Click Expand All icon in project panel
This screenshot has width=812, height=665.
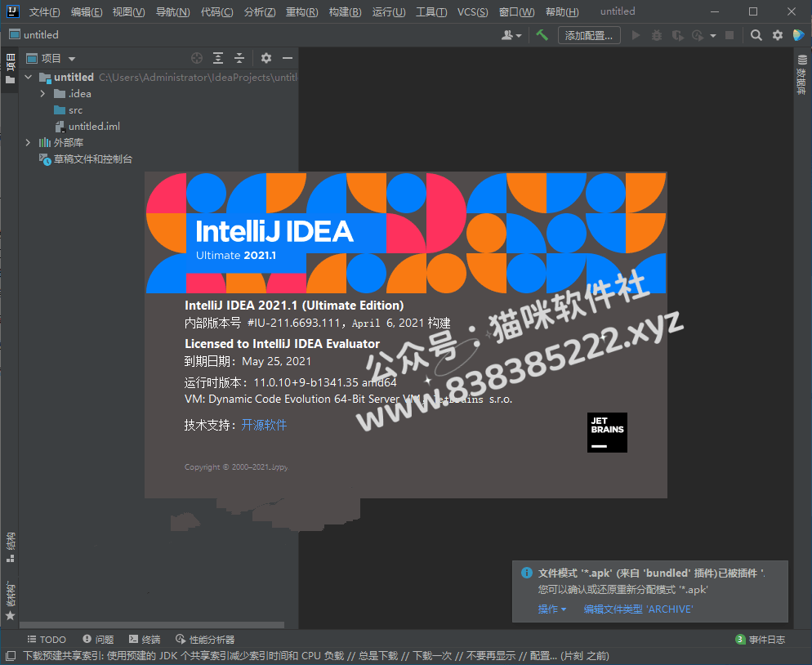[x=218, y=58]
